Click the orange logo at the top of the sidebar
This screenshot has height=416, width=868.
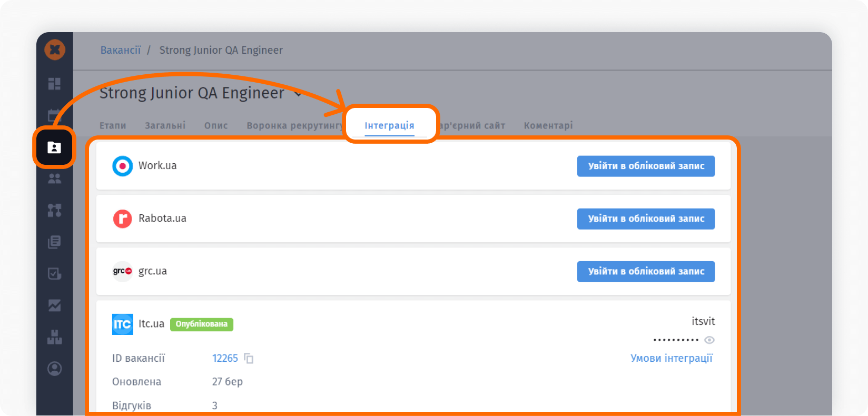pyautogui.click(x=55, y=51)
